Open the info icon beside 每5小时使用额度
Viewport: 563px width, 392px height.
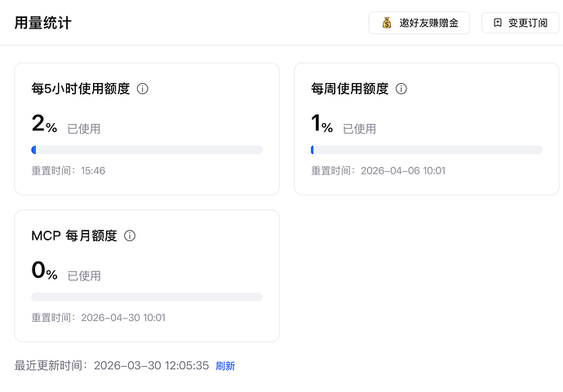point(143,89)
